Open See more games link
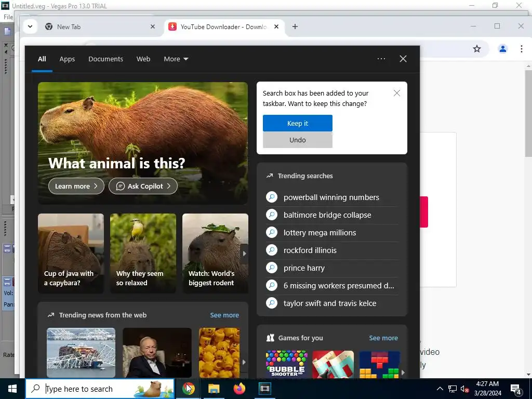The width and height of the screenshot is (532, 399). click(383, 338)
